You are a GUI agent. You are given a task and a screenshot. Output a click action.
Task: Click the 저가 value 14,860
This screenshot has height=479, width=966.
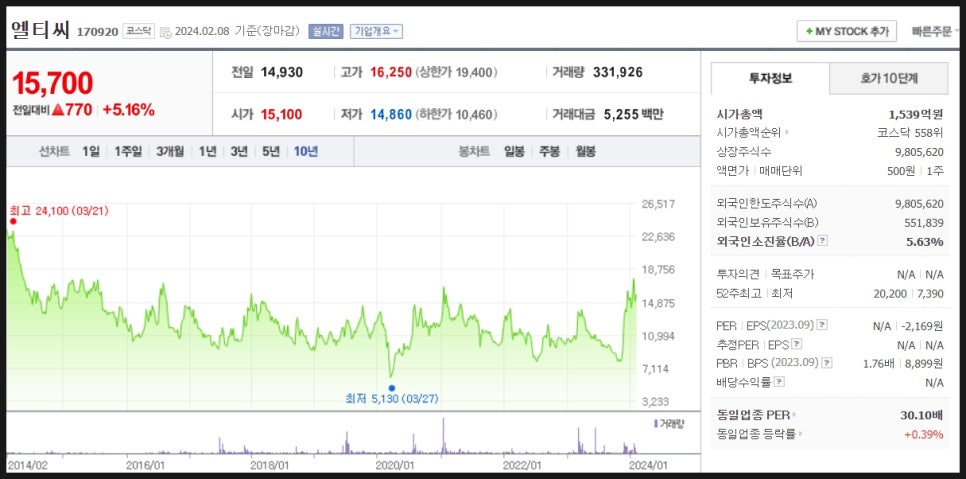391,115
